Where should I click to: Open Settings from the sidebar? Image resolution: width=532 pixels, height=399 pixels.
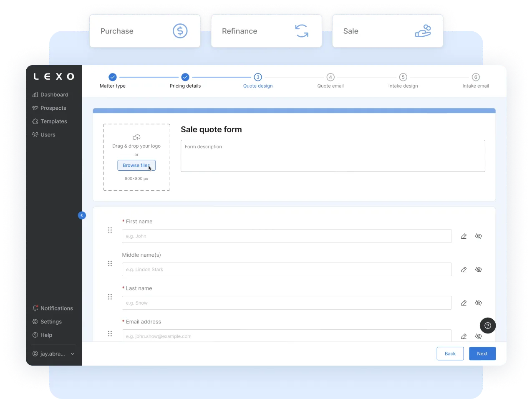[51, 321]
